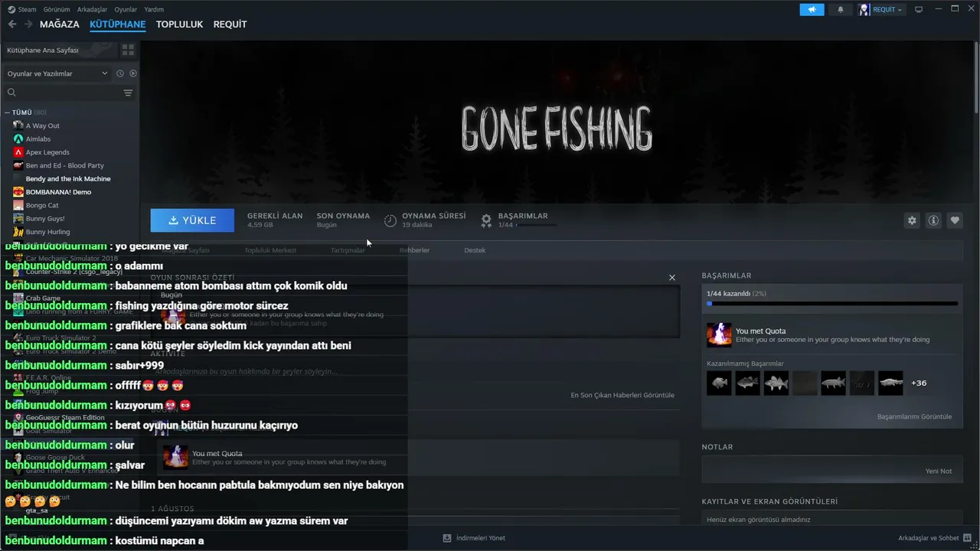This screenshot has width=980, height=551.
Task: Expand the REQUİT account dropdown
Action: tap(881, 9)
